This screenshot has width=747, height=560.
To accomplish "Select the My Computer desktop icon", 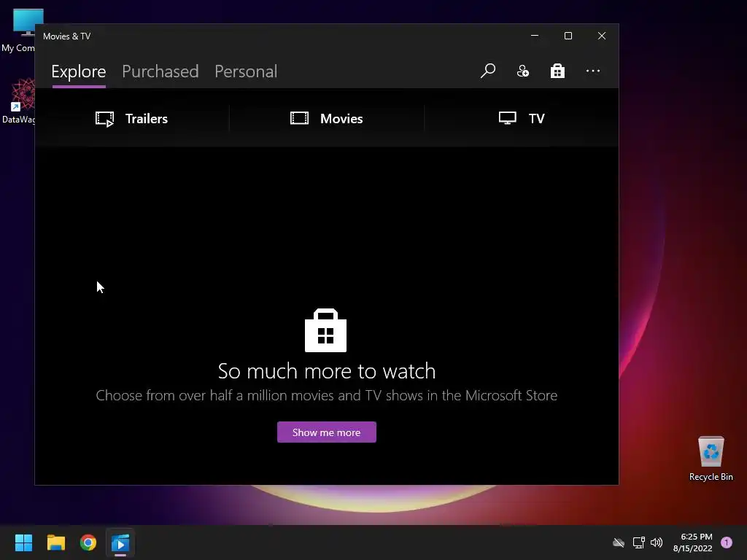I will tap(18, 31).
